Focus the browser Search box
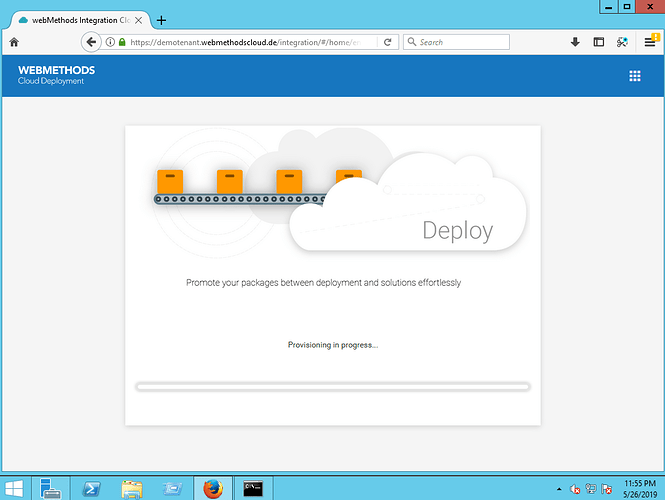 (456, 42)
